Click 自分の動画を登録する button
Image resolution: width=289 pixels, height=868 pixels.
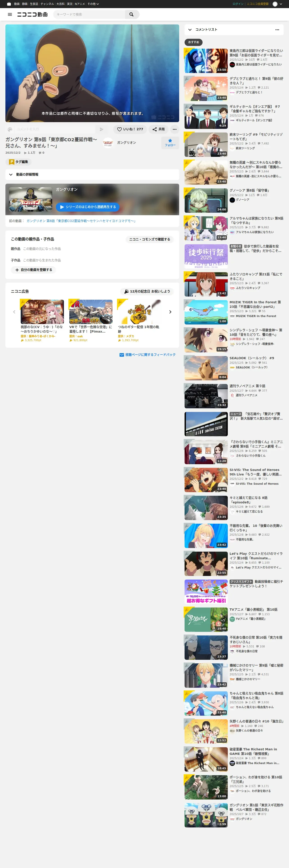point(33,270)
